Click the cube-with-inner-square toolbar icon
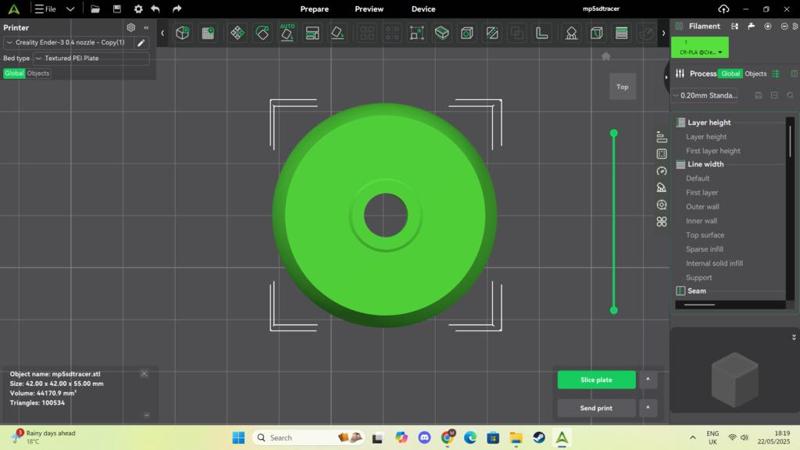Viewport: 800px width, 450px height. [467, 33]
